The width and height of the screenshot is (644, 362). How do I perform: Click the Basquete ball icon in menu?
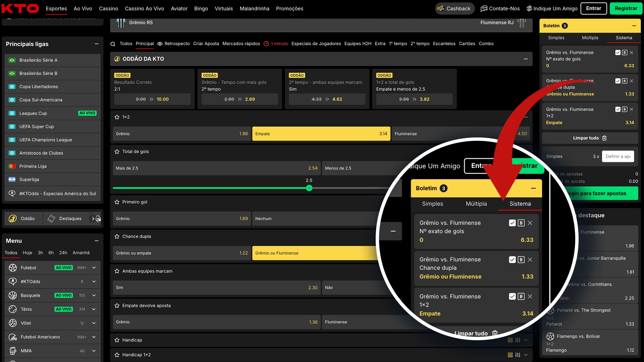coord(13,295)
